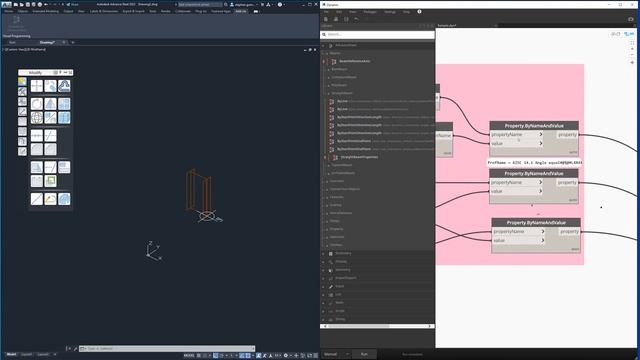The width and height of the screenshot is (640, 360).
Task: Click the Undo icon in Dynamo's toolbar
Action: coord(356,19)
